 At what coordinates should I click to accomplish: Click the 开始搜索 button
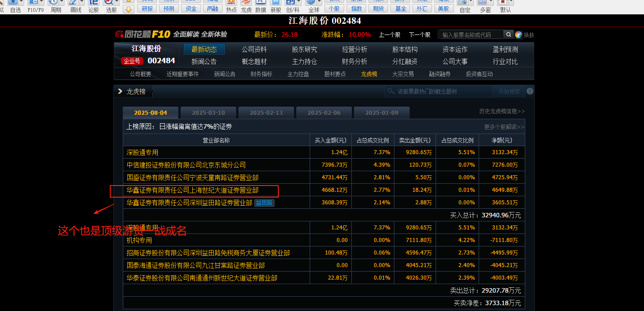509,91
